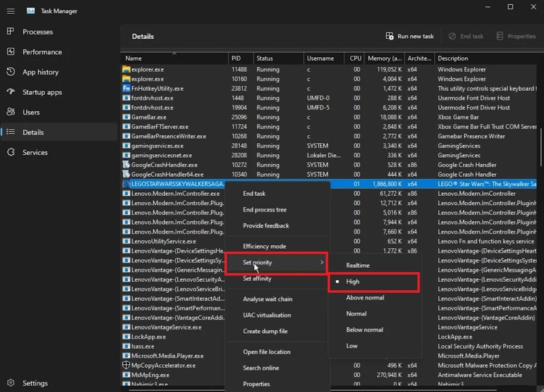Click the Run new task icon

(x=390, y=36)
